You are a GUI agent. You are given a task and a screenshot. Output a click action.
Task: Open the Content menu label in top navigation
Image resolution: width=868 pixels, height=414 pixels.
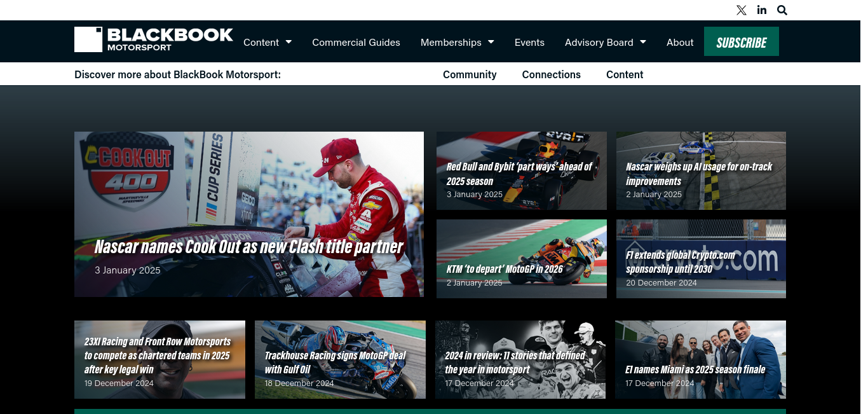click(261, 42)
